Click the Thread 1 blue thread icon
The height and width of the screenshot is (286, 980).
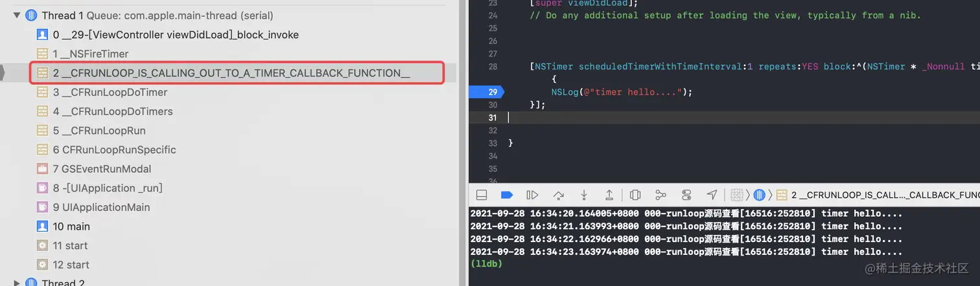(x=30, y=16)
